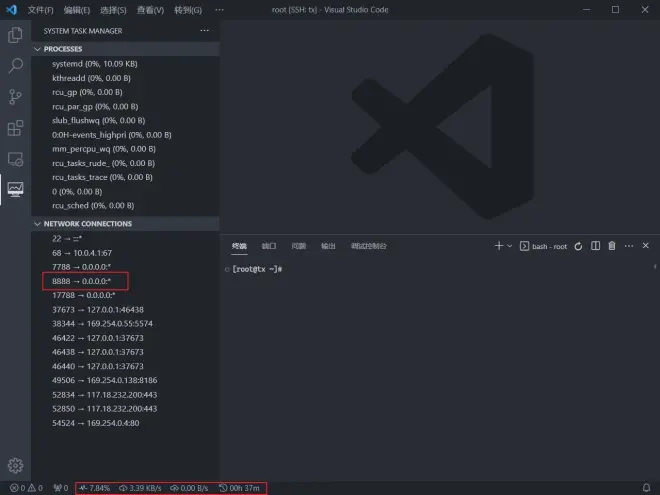Open the Source Control view

(x=15, y=97)
